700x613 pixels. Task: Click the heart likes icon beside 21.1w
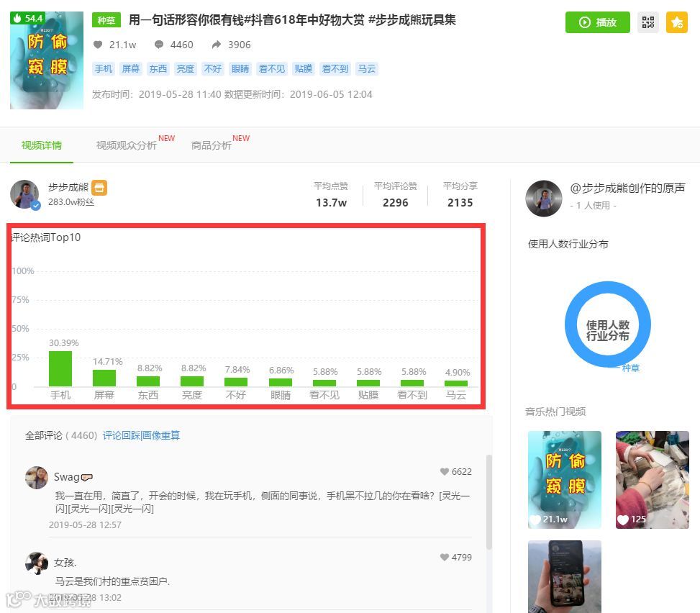[x=98, y=45]
